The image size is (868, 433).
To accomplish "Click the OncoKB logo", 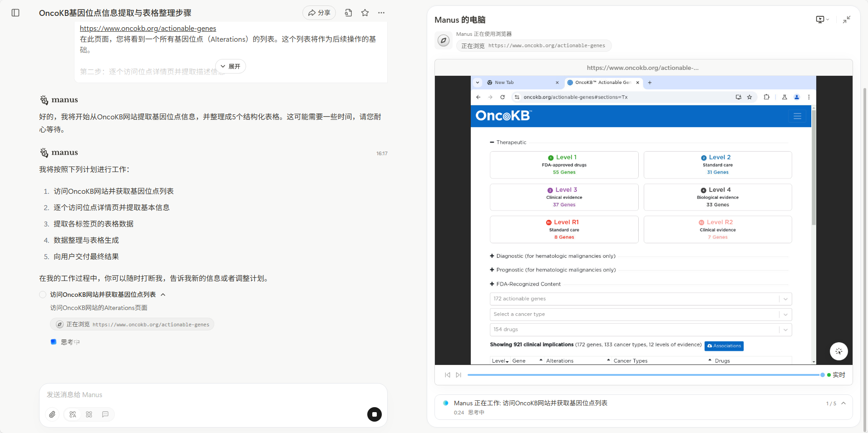I will (x=503, y=116).
